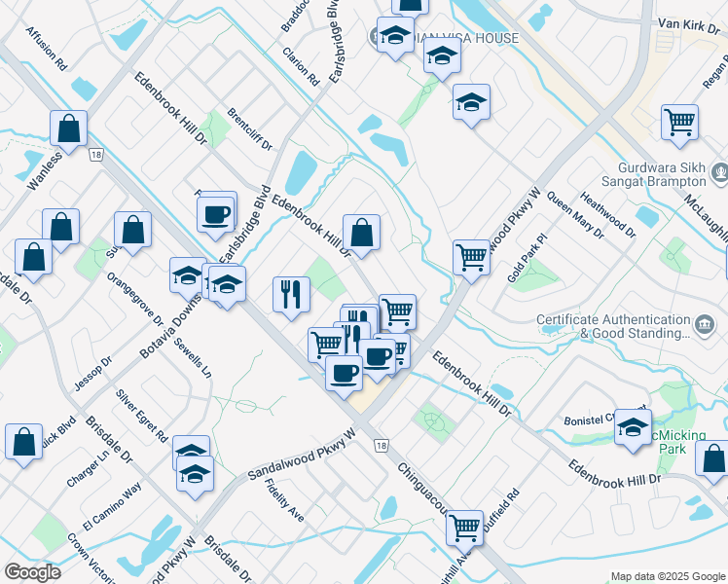728x584 pixels.
Task: Select the shopping bag marker right of McMicking Park
Action: [713, 457]
